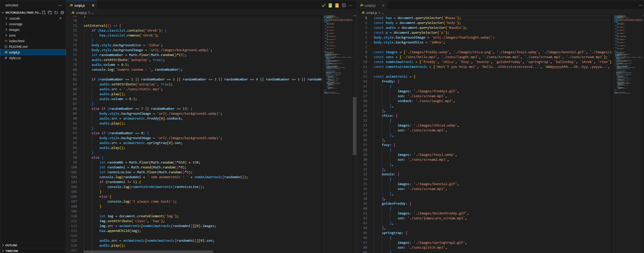Screen dimensions: 644x253
Task: Click left editor minimap
Action: (338, 54)
